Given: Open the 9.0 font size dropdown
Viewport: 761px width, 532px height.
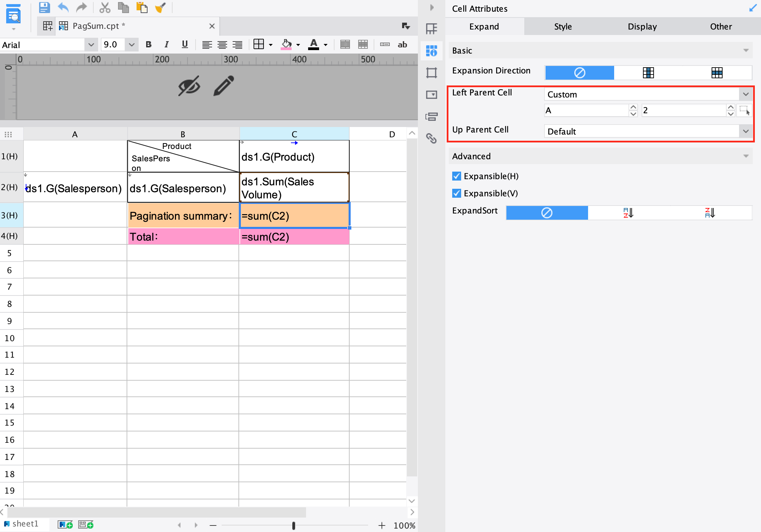Looking at the screenshot, I should coord(131,45).
